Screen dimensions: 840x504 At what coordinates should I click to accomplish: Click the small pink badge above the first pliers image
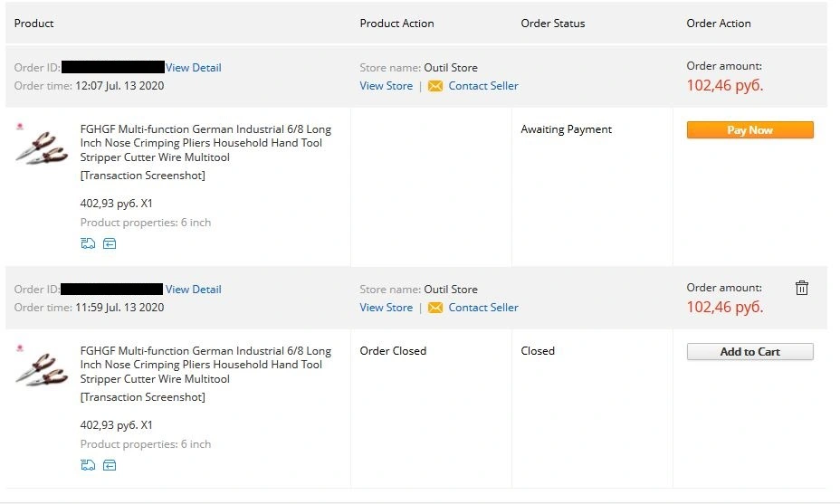[20, 127]
